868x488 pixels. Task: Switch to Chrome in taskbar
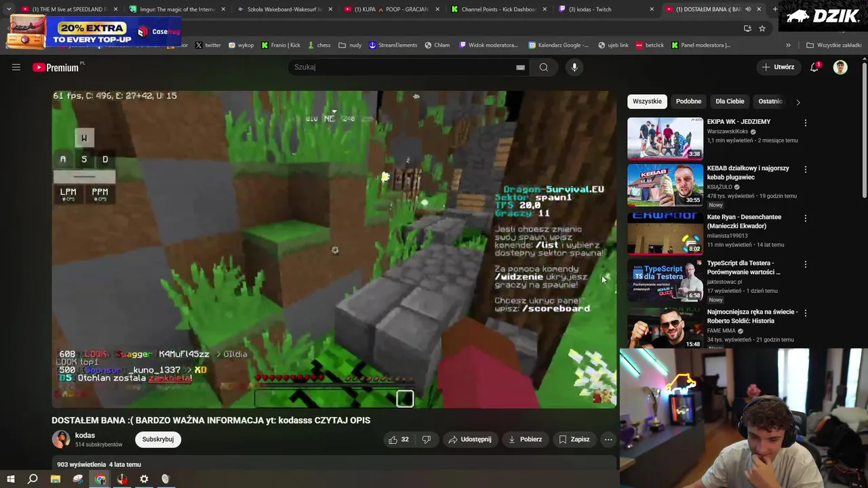[x=100, y=479]
